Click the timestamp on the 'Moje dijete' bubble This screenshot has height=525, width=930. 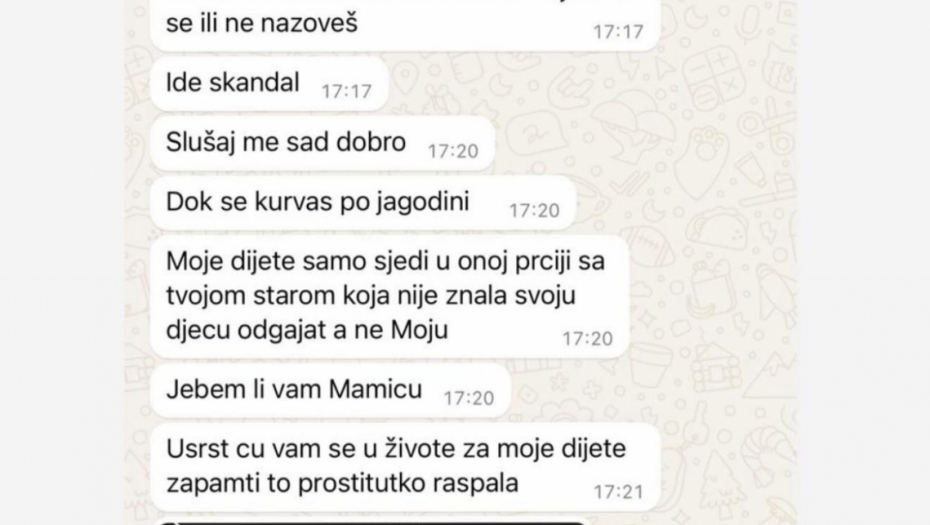[587, 339]
